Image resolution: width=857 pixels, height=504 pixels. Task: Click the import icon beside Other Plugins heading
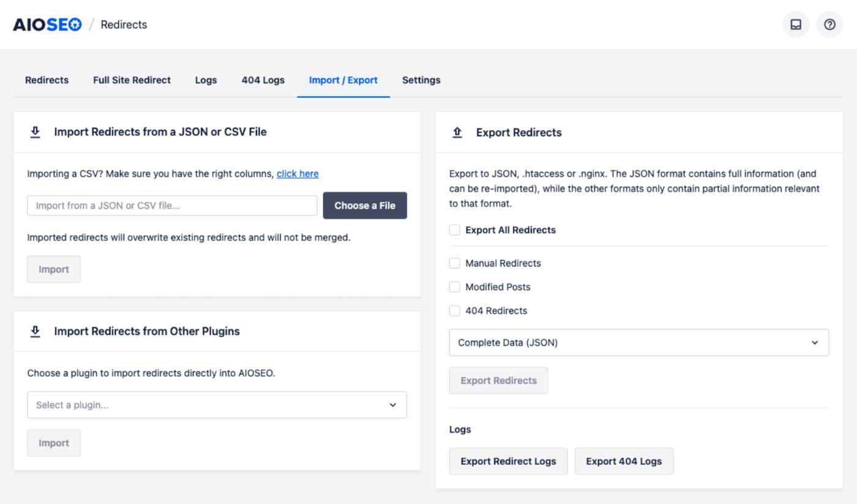[x=36, y=332]
